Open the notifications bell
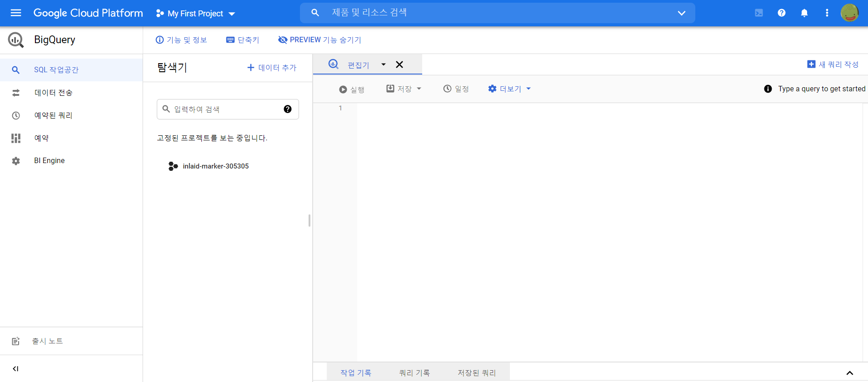The image size is (868, 382). pos(804,13)
